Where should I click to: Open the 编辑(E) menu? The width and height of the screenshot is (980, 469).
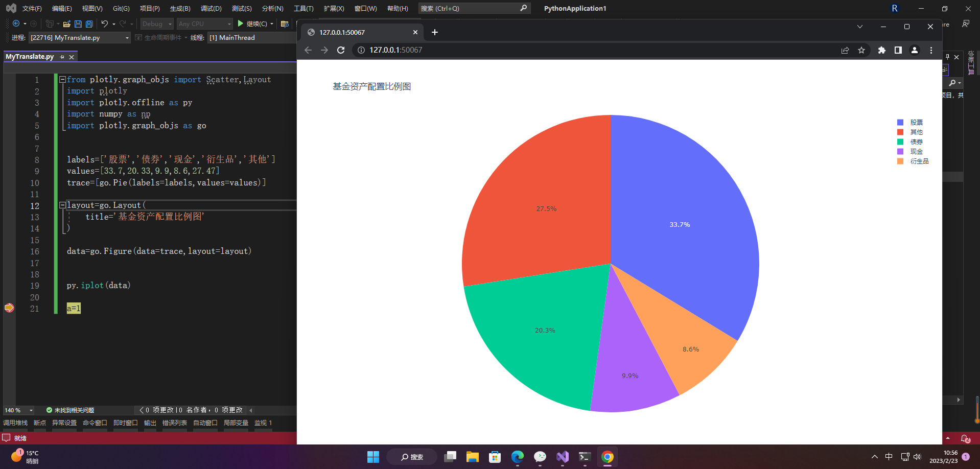[x=62, y=9]
